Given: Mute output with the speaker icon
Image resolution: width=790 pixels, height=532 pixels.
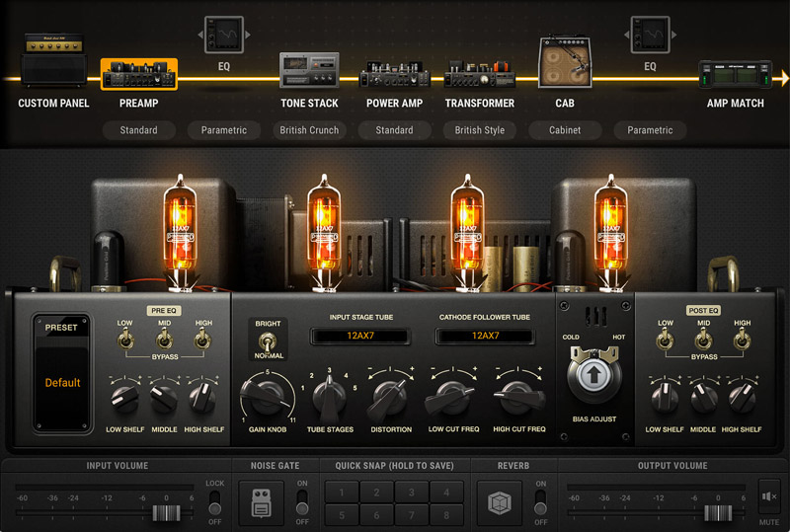Looking at the screenshot, I should click(x=768, y=495).
